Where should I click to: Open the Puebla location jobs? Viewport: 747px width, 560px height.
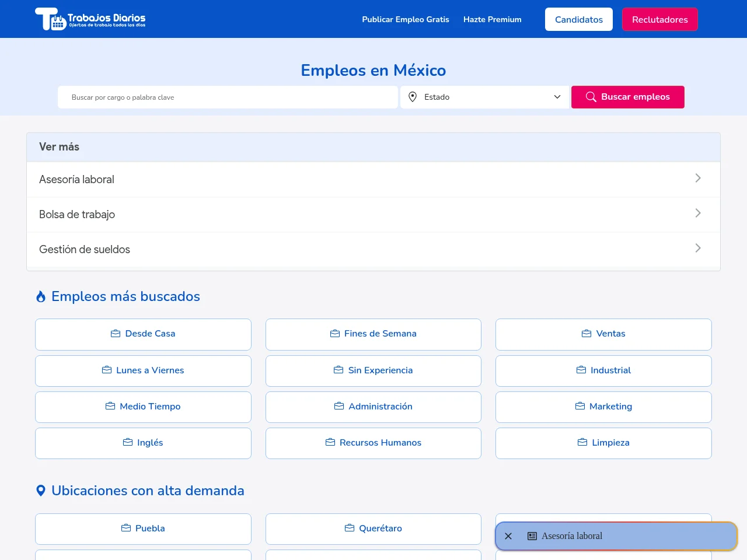coord(143,529)
